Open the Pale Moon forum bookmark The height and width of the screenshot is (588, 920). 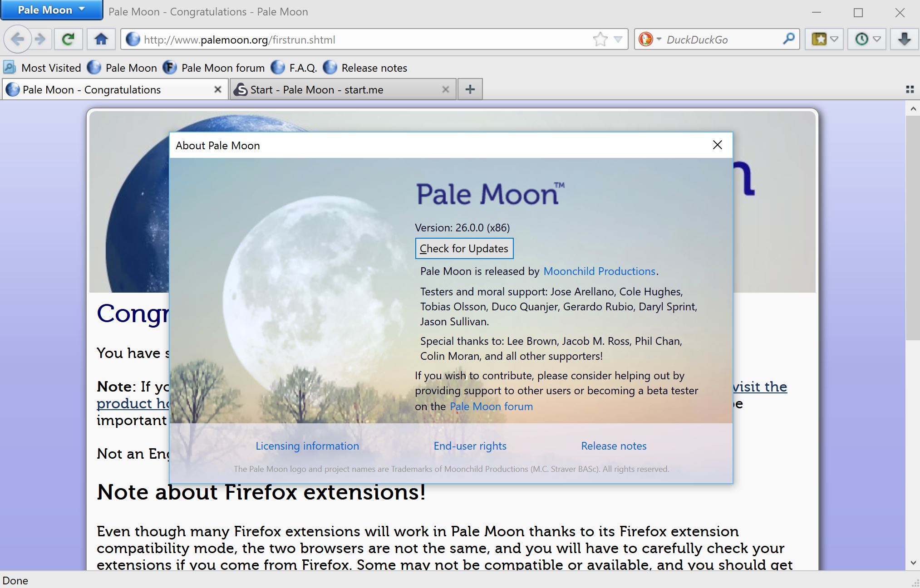214,68
